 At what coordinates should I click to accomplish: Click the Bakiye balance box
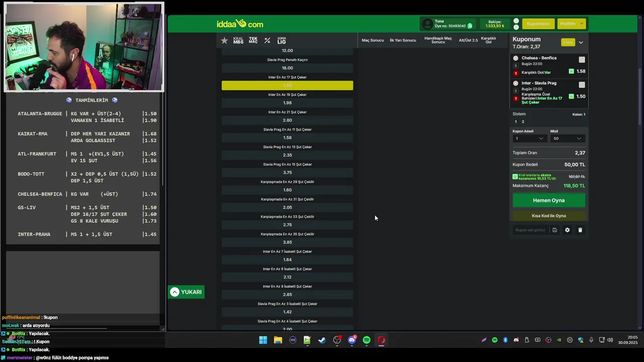point(495,24)
